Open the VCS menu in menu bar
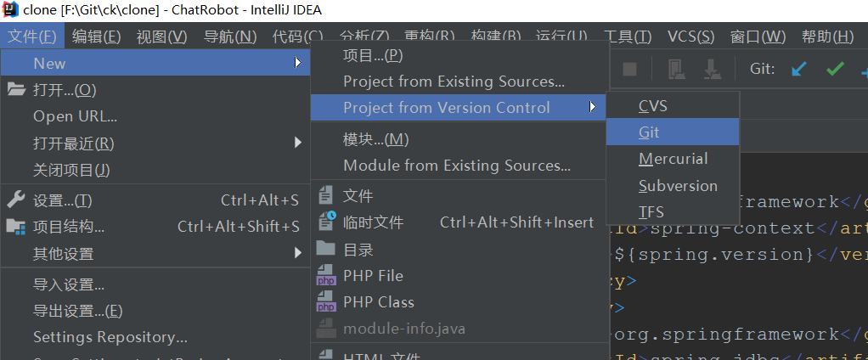The height and width of the screenshot is (360, 868). [690, 37]
